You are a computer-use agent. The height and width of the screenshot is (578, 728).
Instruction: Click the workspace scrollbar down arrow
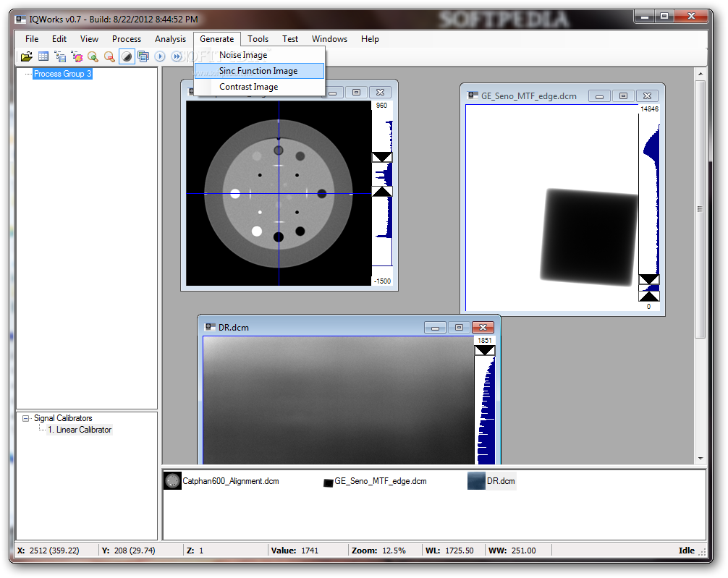click(701, 458)
